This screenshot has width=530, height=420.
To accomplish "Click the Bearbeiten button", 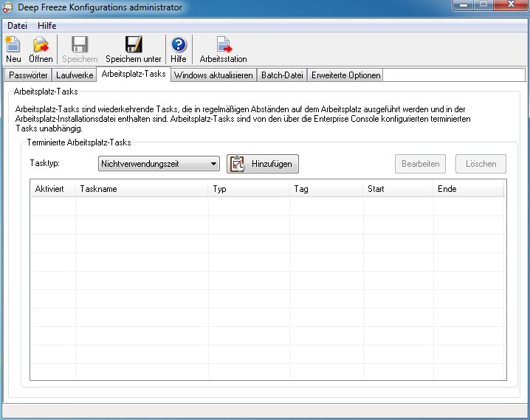I will pos(420,164).
